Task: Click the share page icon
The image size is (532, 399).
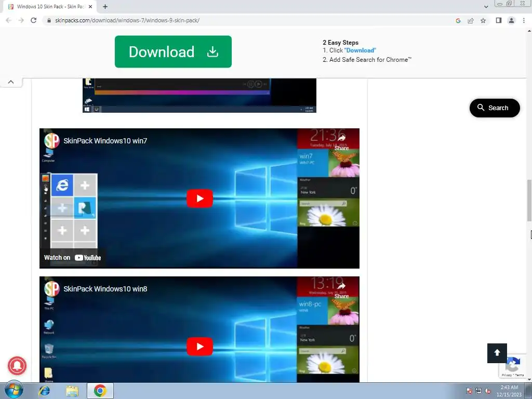Action: tap(471, 21)
